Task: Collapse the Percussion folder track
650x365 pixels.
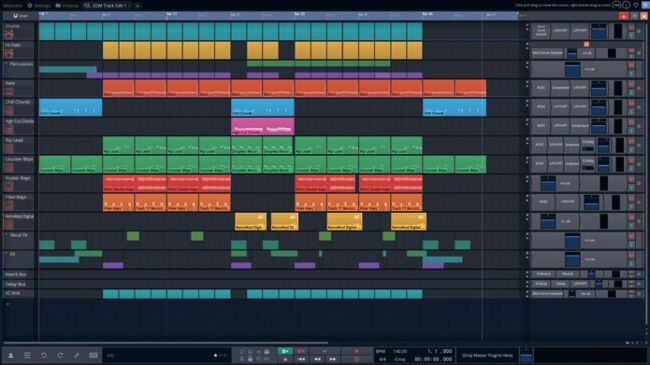Action: (x=6, y=64)
